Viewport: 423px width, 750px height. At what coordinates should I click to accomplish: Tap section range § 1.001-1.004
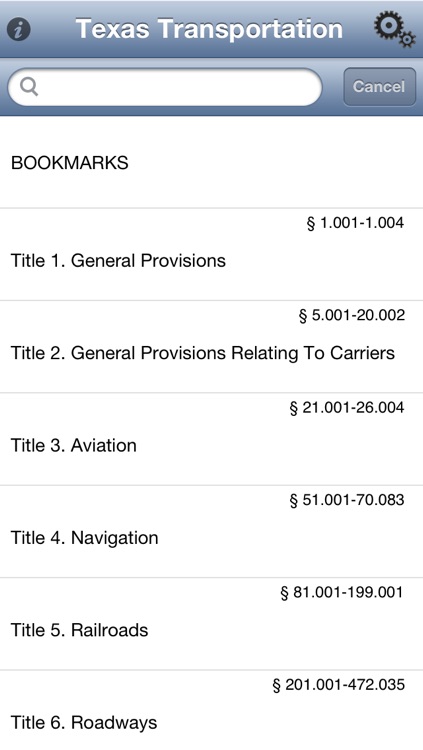(x=355, y=223)
